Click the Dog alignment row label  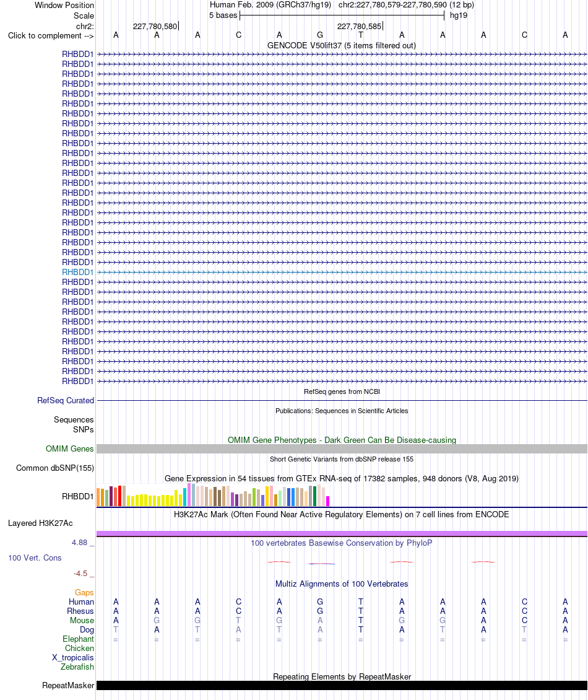87,630
